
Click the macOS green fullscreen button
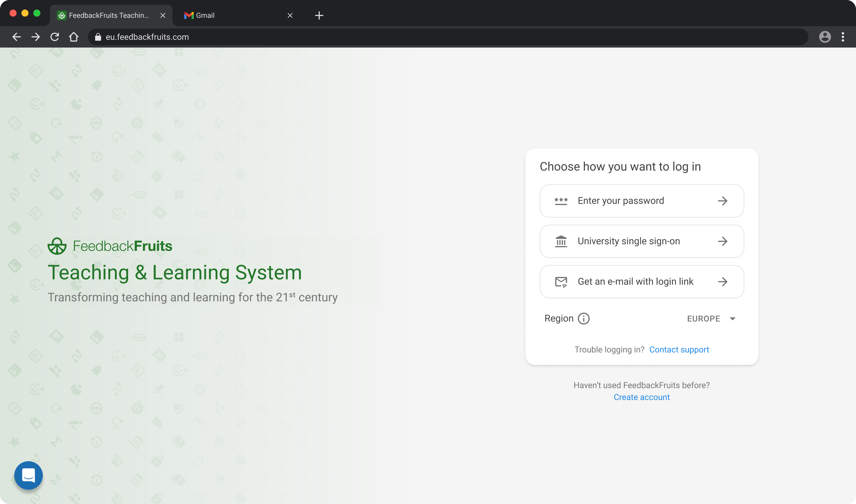37,13
